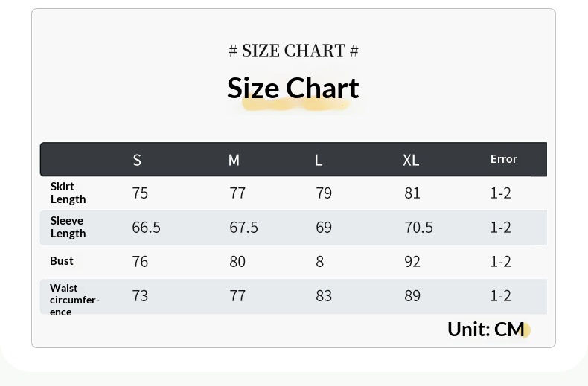Click the Skirt Length row label
Screen dimensions: 588x386
tap(68, 193)
